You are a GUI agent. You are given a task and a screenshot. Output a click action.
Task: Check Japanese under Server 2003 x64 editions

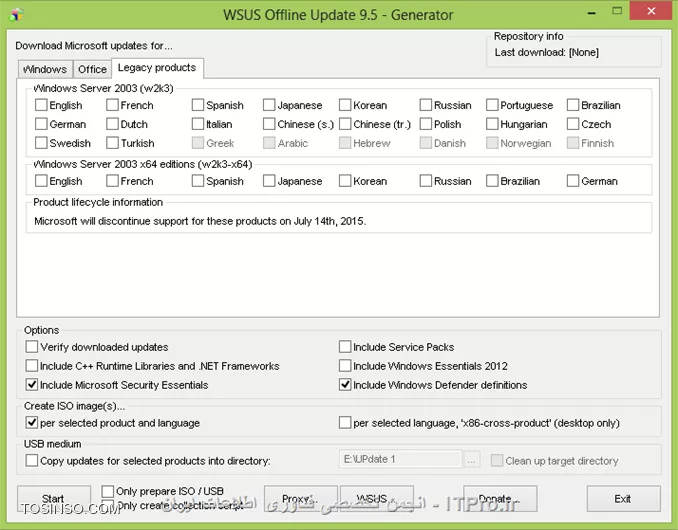269,181
